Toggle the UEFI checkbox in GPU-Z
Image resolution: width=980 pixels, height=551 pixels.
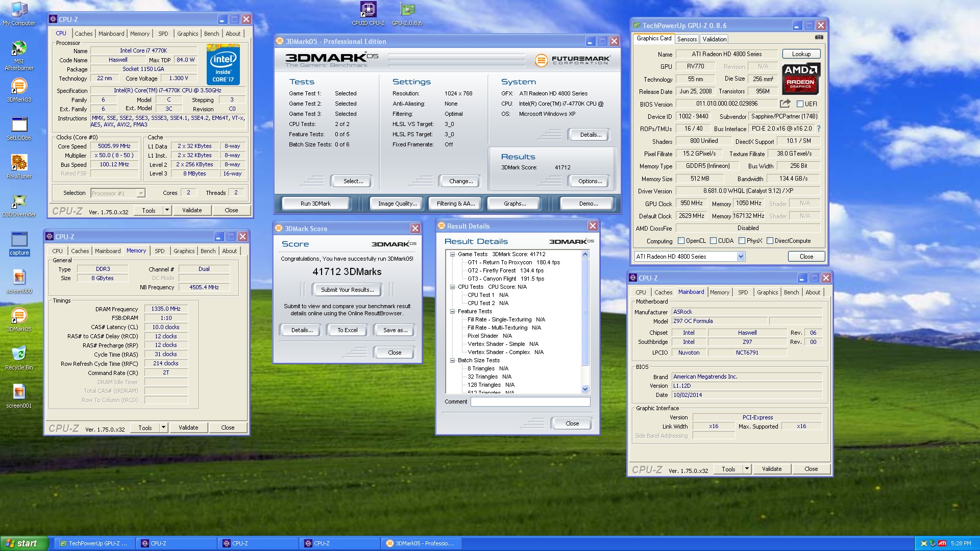point(800,104)
